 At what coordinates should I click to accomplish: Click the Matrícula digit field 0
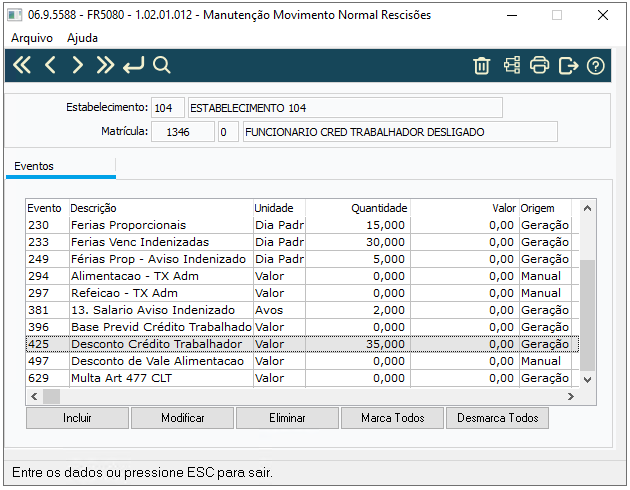228,132
